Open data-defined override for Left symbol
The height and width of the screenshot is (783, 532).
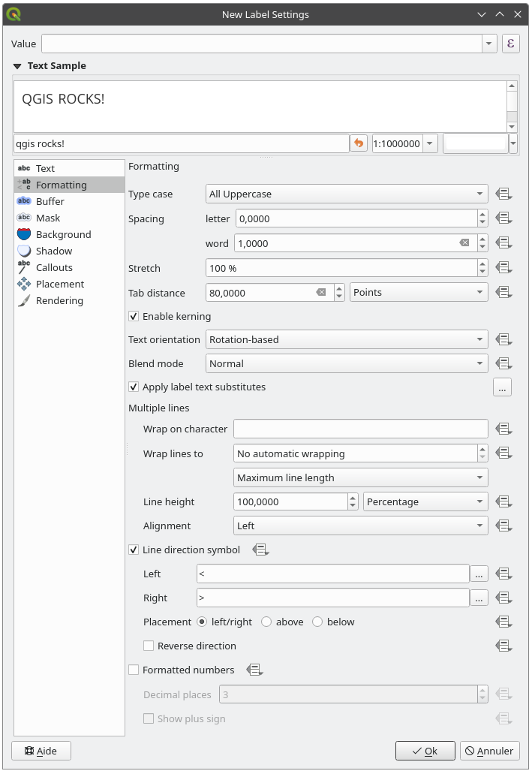(503, 574)
